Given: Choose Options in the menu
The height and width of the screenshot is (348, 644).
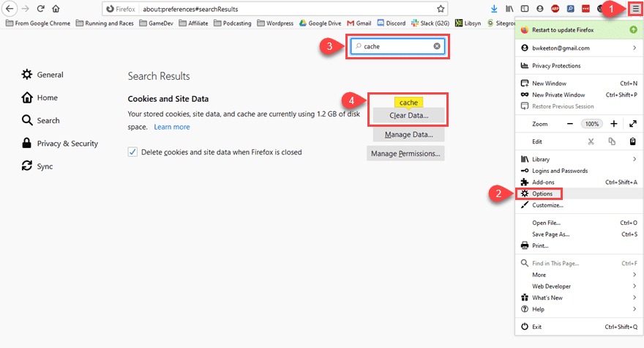Looking at the screenshot, I should [579, 193].
